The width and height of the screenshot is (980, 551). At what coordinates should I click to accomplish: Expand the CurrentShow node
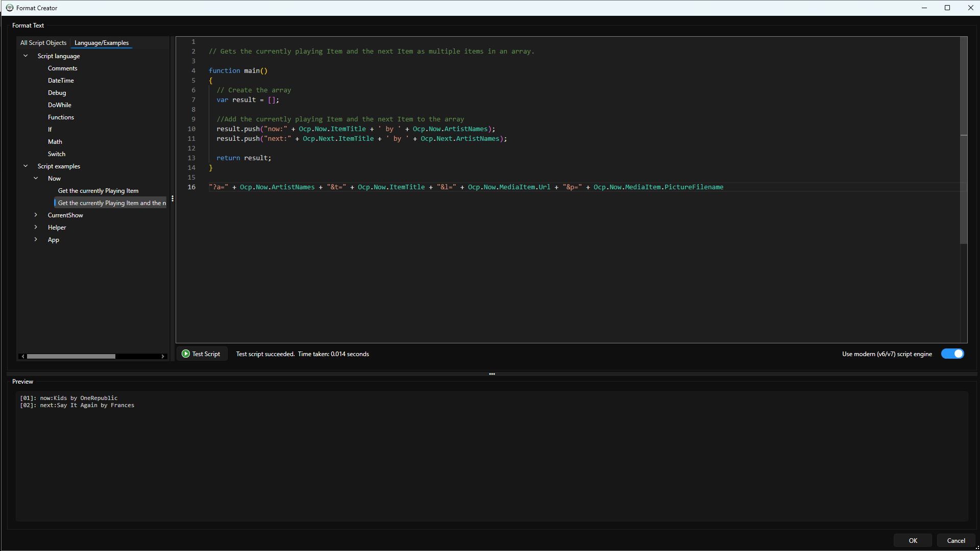(x=36, y=215)
